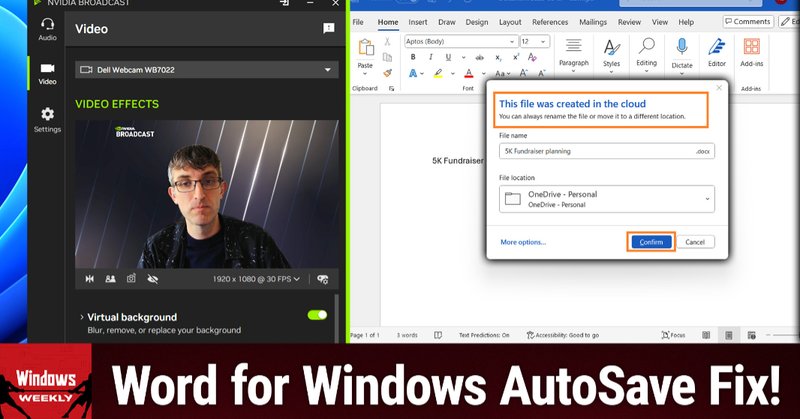Click the Confirm button in save dialog
Image resolution: width=800 pixels, height=419 pixels.
click(x=651, y=242)
